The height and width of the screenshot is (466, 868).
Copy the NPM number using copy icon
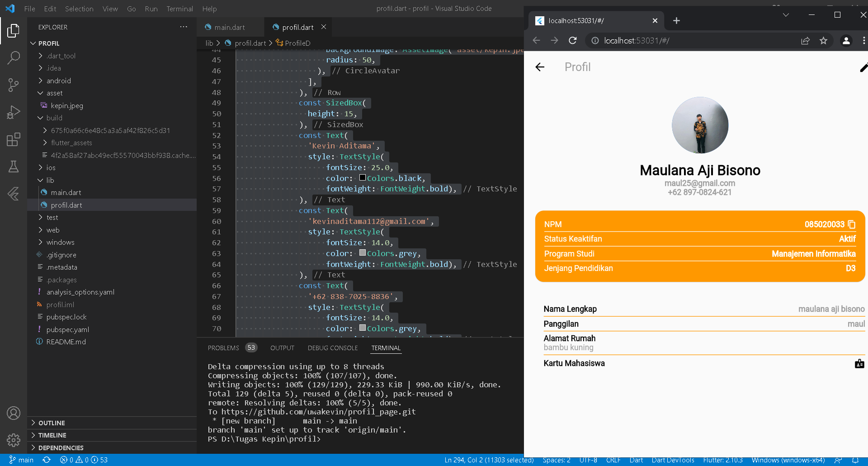coord(851,224)
